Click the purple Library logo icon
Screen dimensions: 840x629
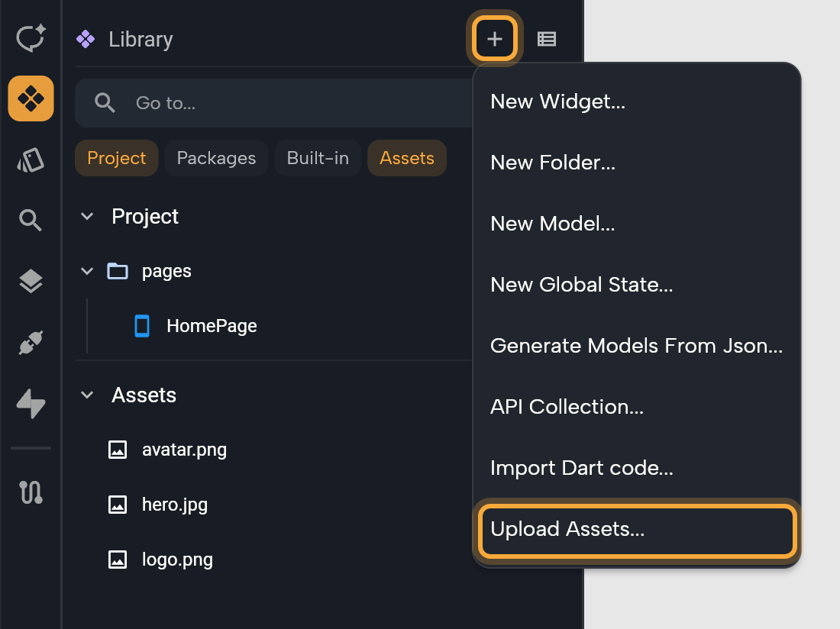pos(86,38)
